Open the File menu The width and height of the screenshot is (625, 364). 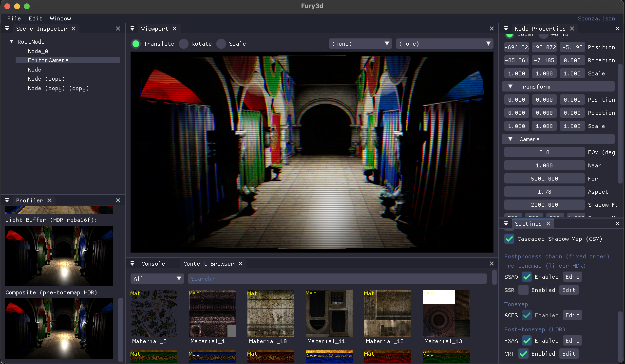point(14,18)
